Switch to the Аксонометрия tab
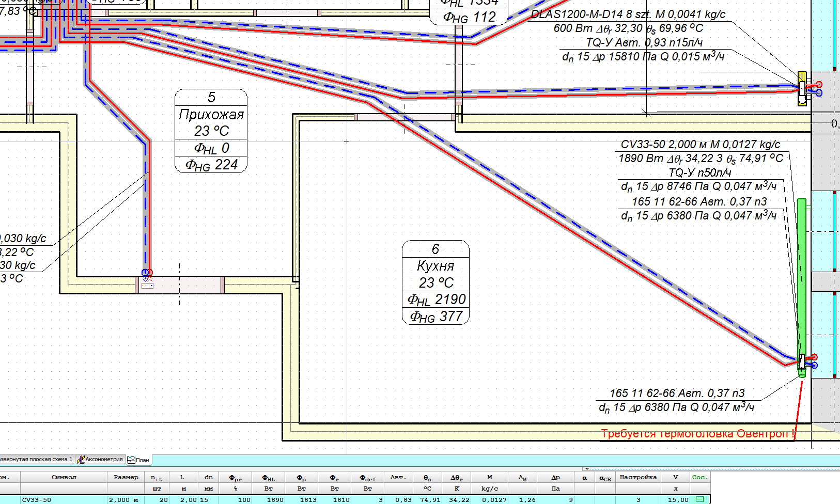Viewport: 840px width, 504px height. (100, 459)
